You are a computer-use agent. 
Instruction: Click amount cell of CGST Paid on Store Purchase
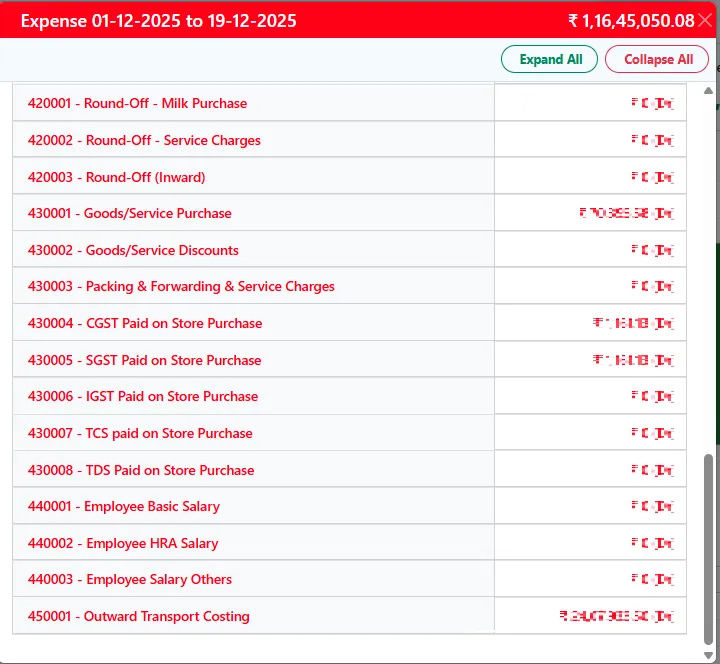[591, 323]
